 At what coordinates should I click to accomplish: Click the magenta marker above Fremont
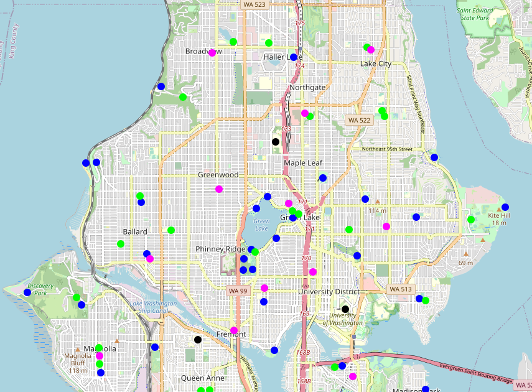235,330
